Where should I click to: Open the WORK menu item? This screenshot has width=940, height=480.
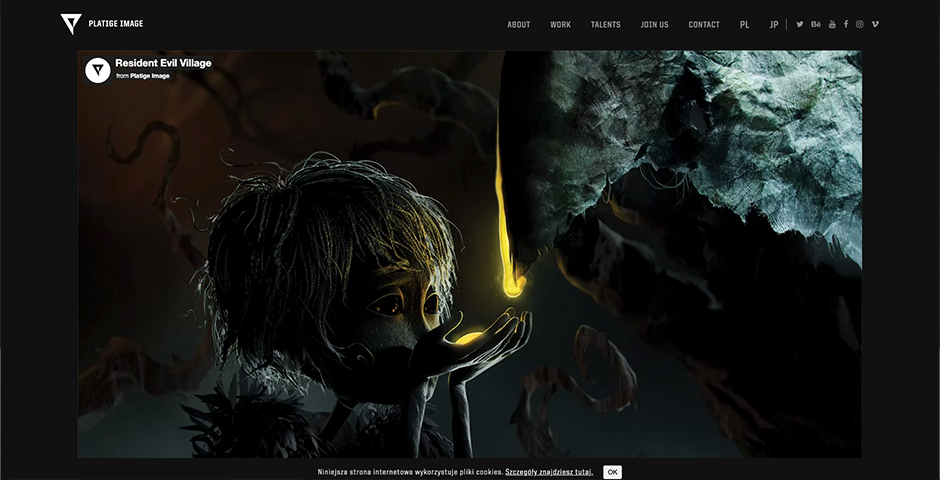click(561, 25)
